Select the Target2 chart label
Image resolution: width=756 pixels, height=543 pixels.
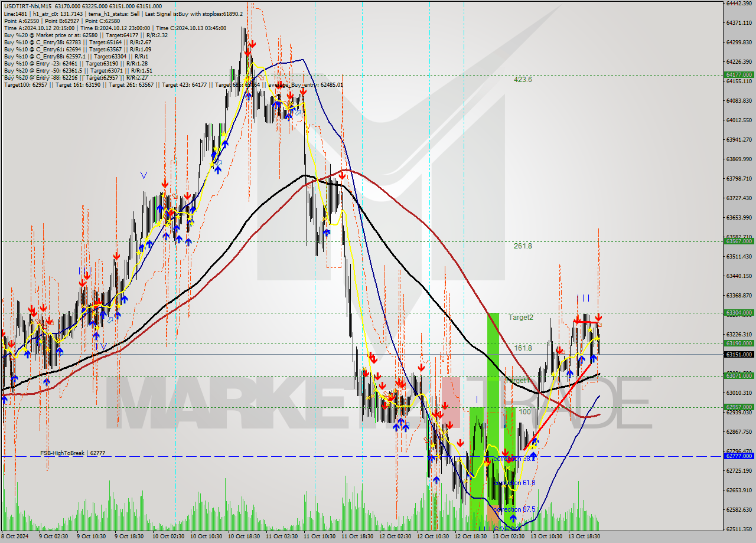coord(521,318)
